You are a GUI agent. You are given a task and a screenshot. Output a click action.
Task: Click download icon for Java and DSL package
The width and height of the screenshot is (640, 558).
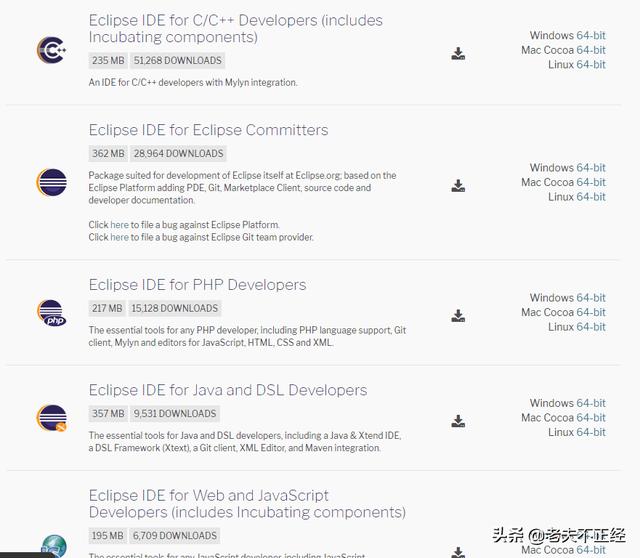(458, 421)
